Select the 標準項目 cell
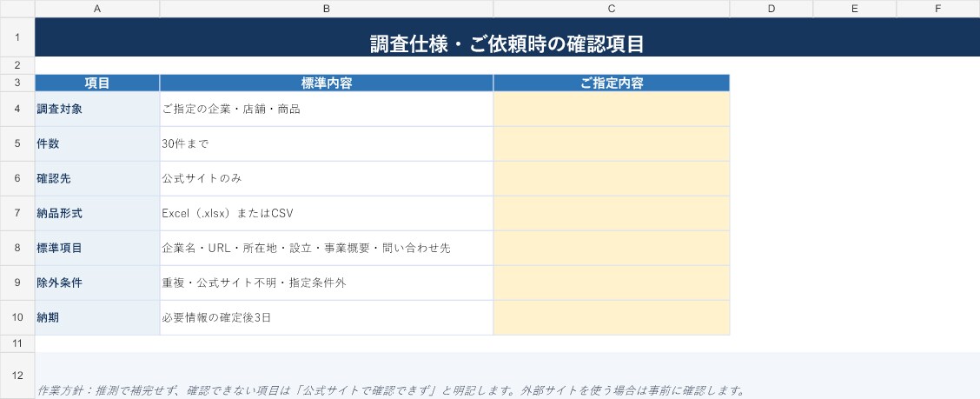 coord(97,248)
